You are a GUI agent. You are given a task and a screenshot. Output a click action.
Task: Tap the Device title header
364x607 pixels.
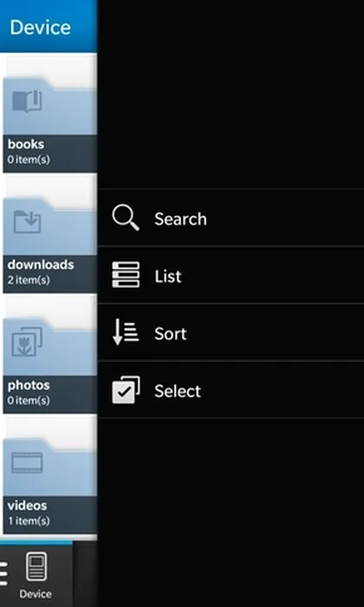click(40, 28)
